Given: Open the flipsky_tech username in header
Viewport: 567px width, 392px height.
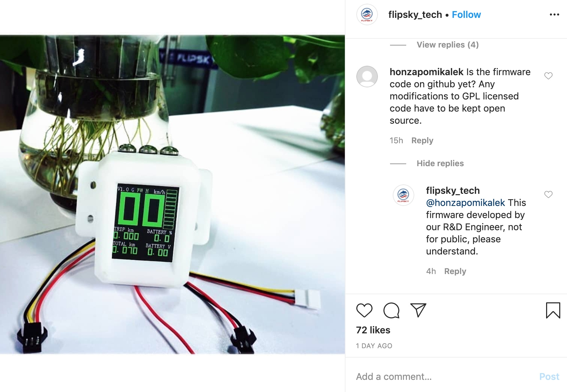Looking at the screenshot, I should [x=415, y=14].
